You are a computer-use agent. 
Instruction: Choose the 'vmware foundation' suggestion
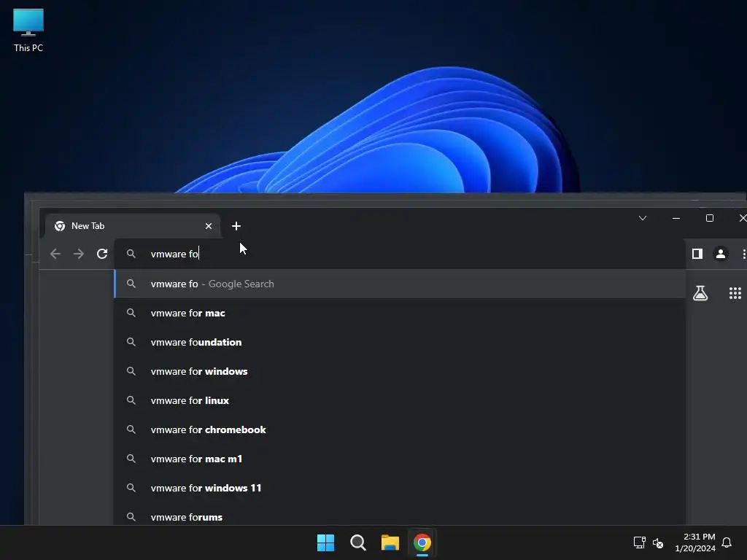point(400,342)
